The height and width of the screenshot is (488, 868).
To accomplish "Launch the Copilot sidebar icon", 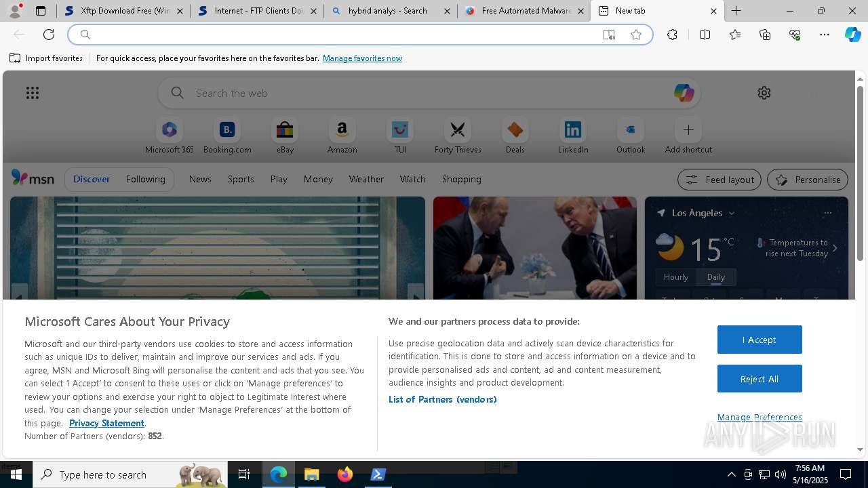I will coord(852,35).
